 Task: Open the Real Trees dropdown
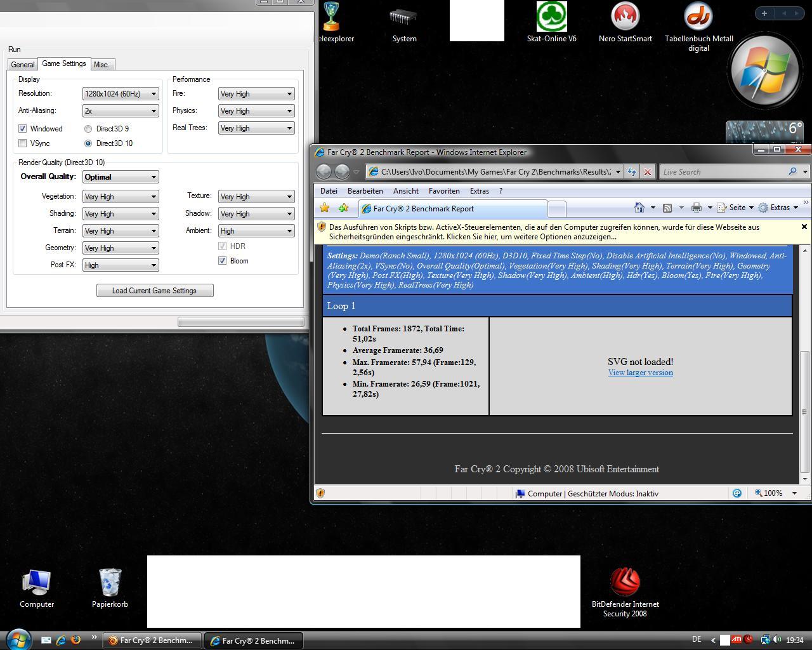[256, 128]
